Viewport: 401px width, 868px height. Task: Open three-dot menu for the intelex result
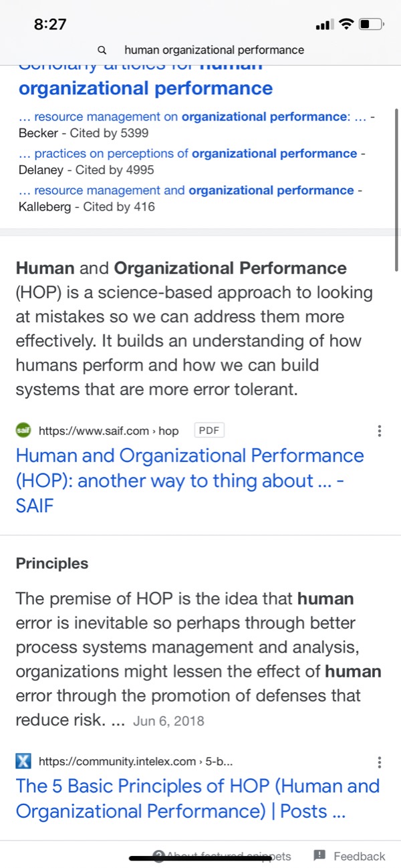[x=380, y=762]
